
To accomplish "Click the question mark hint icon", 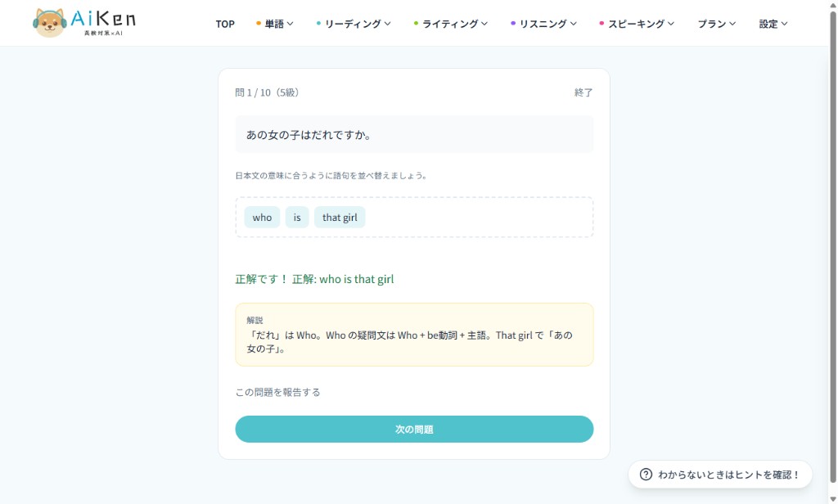I will click(x=646, y=474).
